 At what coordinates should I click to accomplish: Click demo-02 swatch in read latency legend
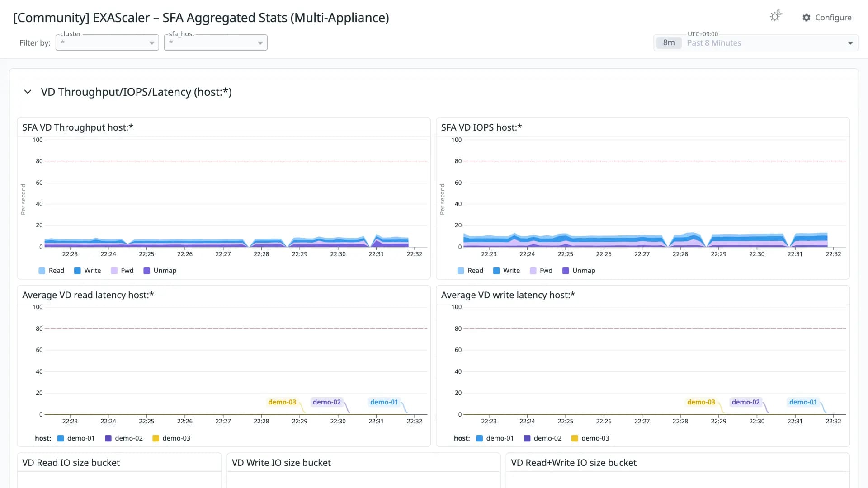pos(108,438)
